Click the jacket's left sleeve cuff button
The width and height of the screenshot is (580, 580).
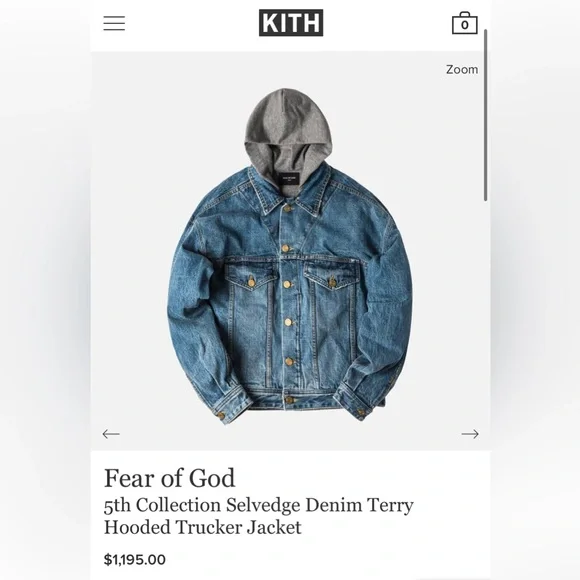click(x=222, y=416)
